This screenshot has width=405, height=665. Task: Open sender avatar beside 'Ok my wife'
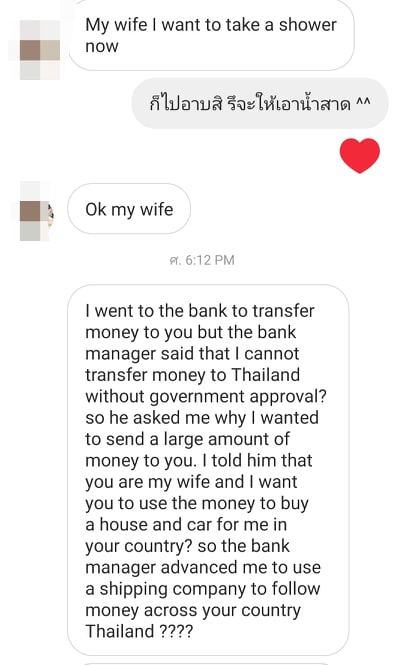37,211
